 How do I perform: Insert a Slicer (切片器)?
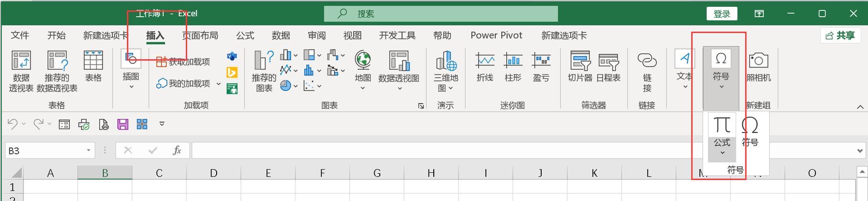click(x=580, y=67)
